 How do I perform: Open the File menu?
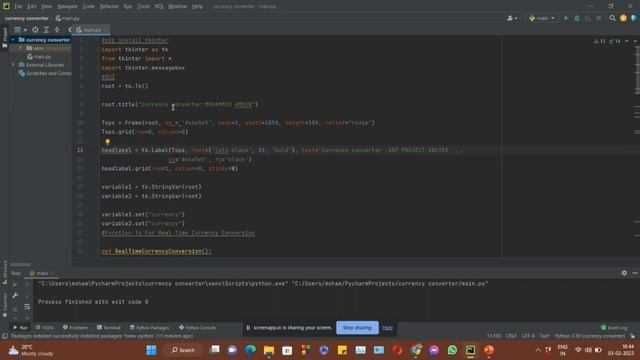(18, 7)
